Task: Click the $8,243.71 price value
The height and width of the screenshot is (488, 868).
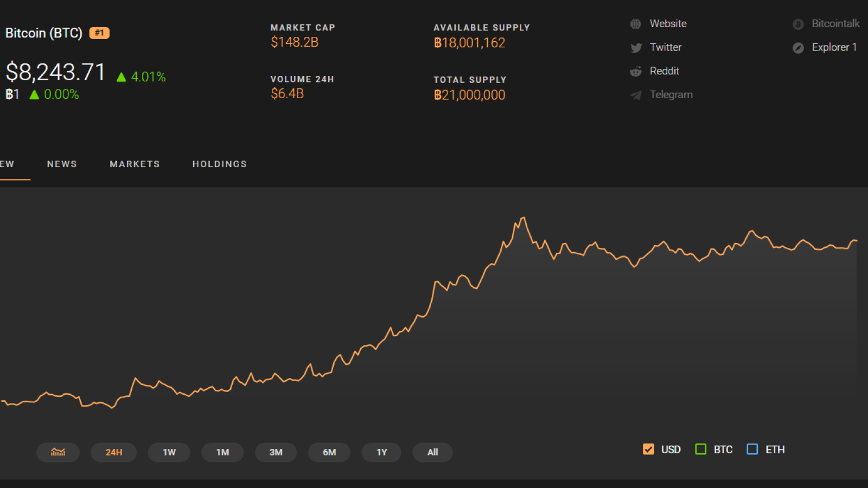Action: click(55, 72)
